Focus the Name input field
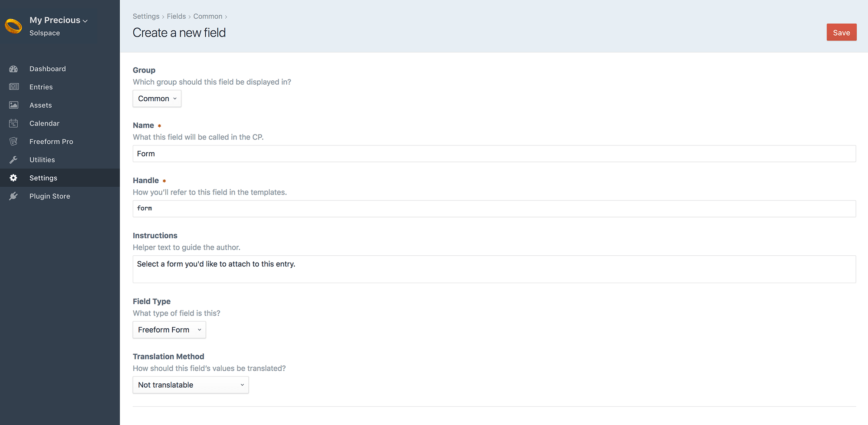This screenshot has width=868, height=425. (494, 154)
